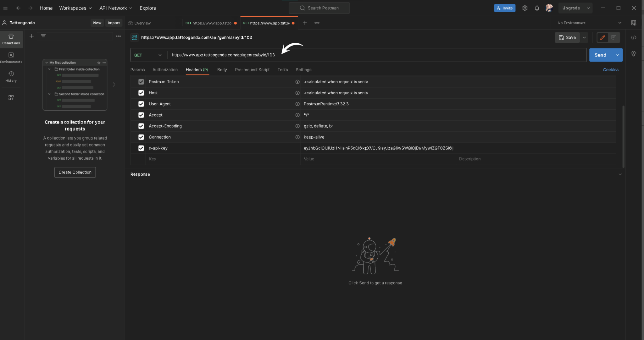644x340 pixels.
Task: Show info for the Accept-Encoding header
Action: point(297,126)
